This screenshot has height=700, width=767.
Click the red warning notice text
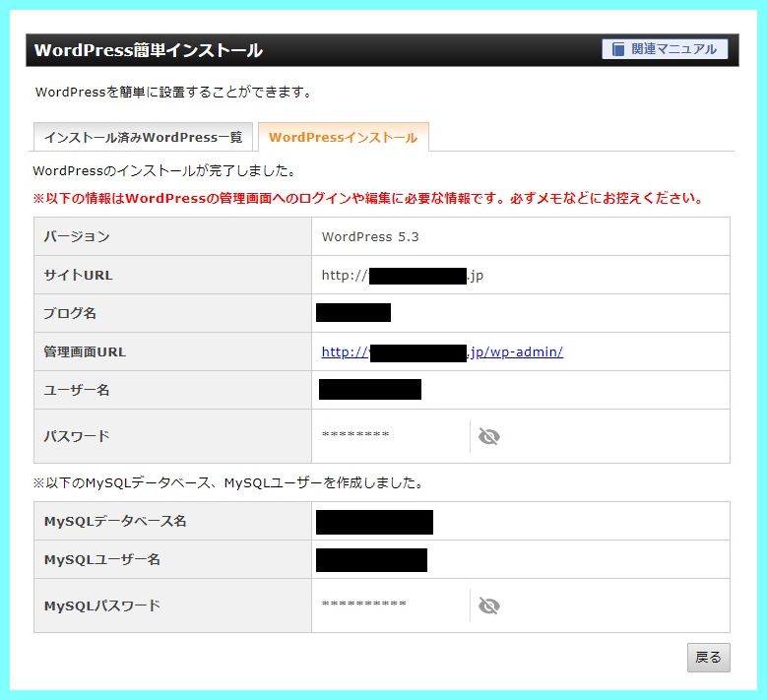[368, 198]
